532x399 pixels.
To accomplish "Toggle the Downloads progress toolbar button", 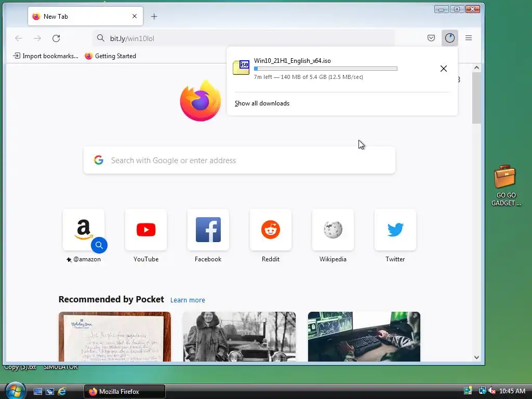I will pos(450,38).
